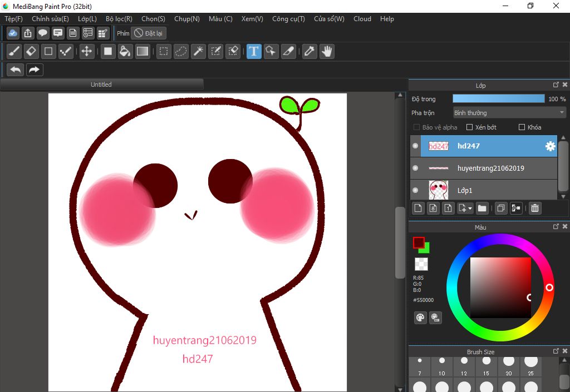Tick the Khóa lock checkbox
Image resolution: width=570 pixels, height=392 pixels.
(x=522, y=127)
